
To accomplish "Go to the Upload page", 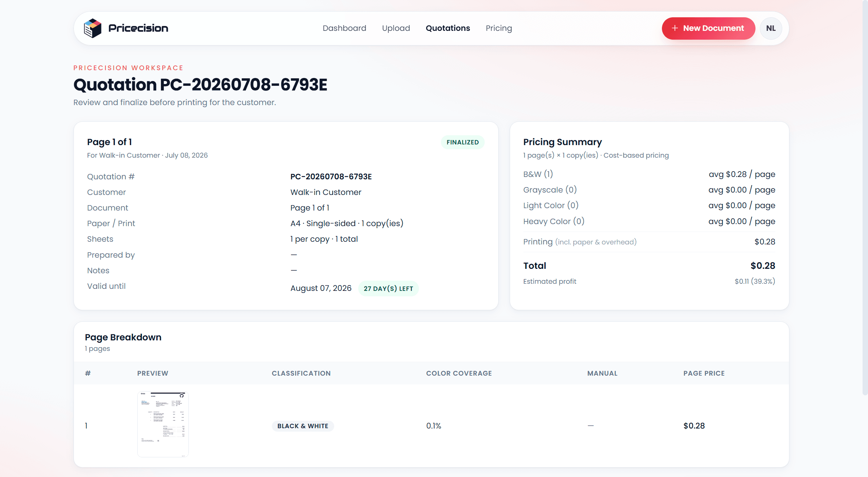I will (396, 28).
